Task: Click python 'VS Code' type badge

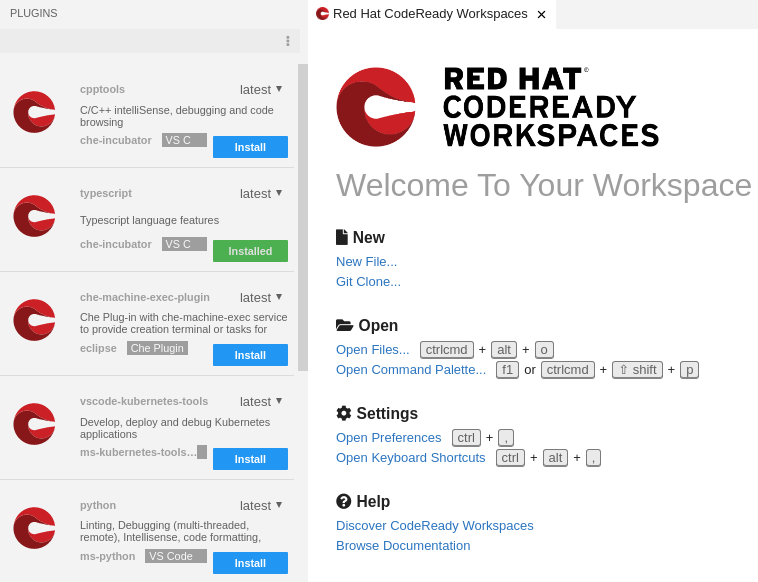Action: [176, 556]
